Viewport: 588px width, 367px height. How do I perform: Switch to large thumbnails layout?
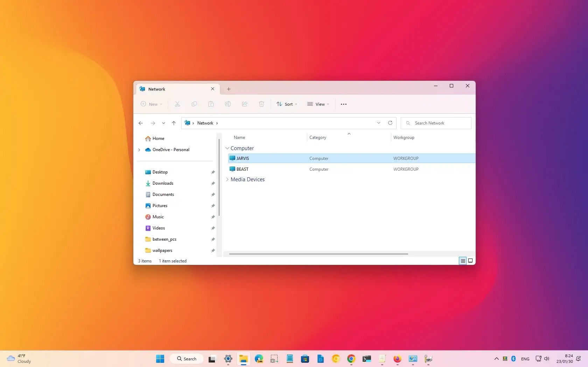[x=470, y=261]
